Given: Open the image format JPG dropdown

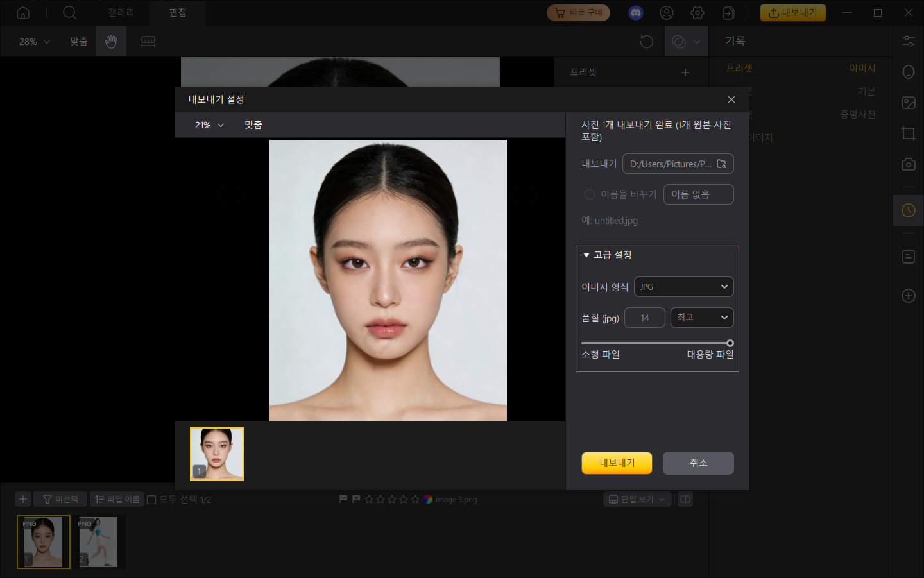Looking at the screenshot, I should pyautogui.click(x=683, y=287).
